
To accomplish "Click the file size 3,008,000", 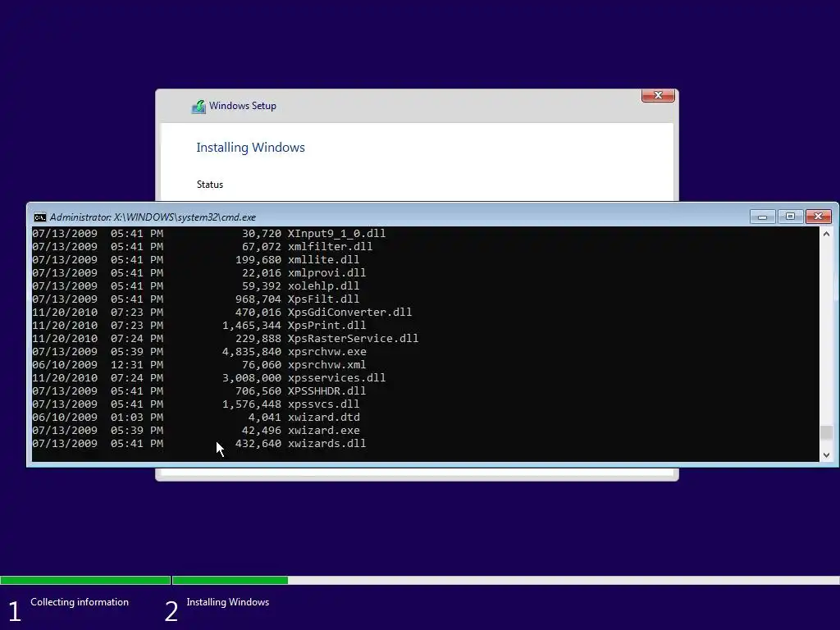I will click(252, 377).
